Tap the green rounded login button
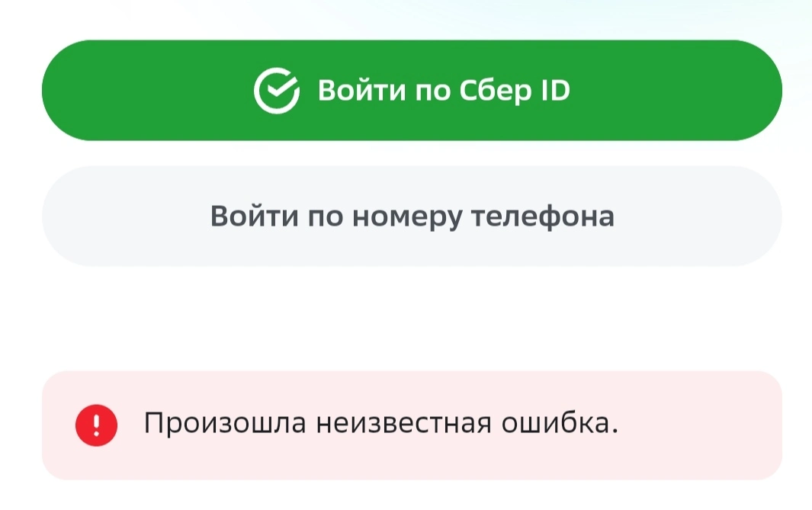Viewport: 812px width, 510px height. pos(412,90)
